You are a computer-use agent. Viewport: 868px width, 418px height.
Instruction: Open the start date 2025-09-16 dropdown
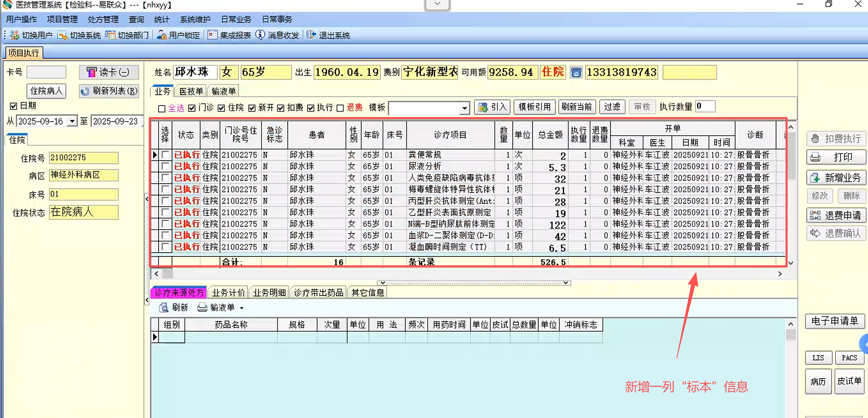click(72, 121)
